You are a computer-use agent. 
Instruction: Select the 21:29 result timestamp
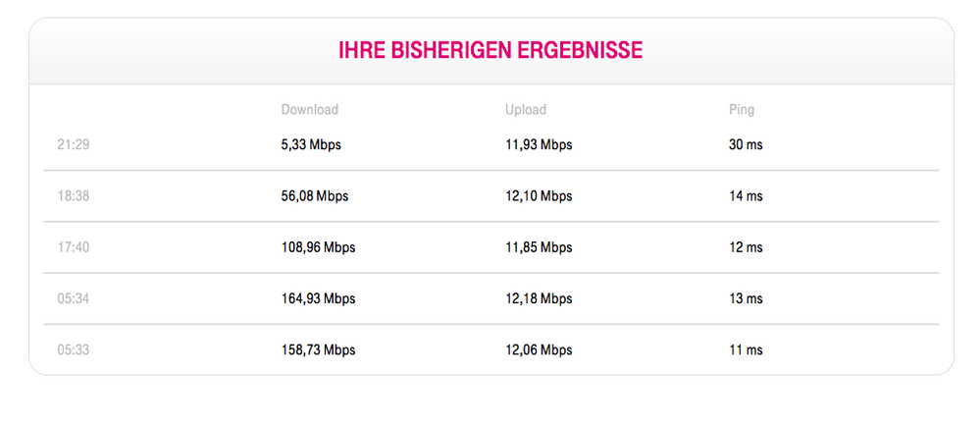(74, 145)
